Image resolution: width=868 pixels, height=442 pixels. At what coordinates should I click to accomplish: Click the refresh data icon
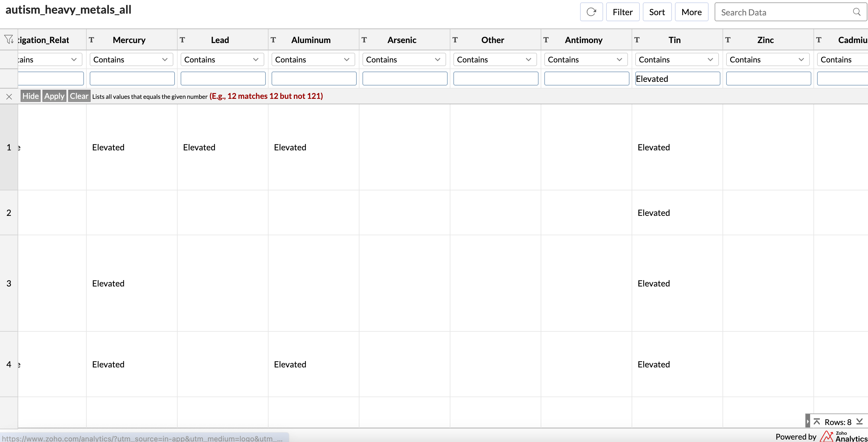pyautogui.click(x=591, y=12)
